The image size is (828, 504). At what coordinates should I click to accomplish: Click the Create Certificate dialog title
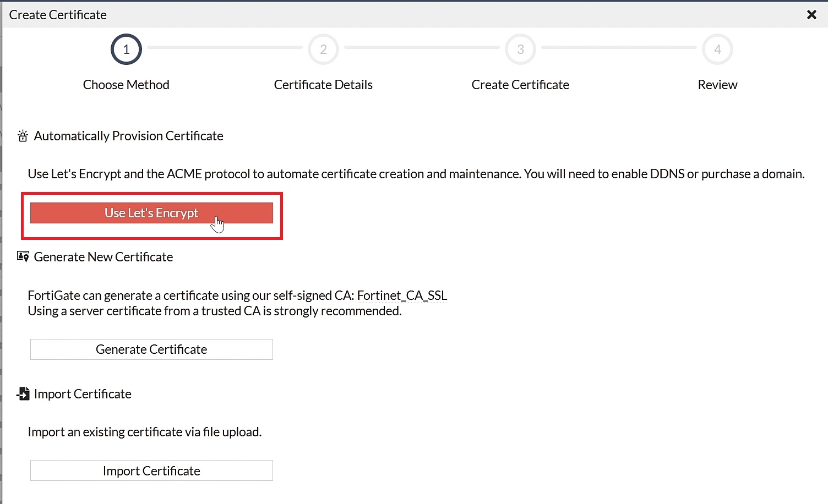click(x=58, y=15)
